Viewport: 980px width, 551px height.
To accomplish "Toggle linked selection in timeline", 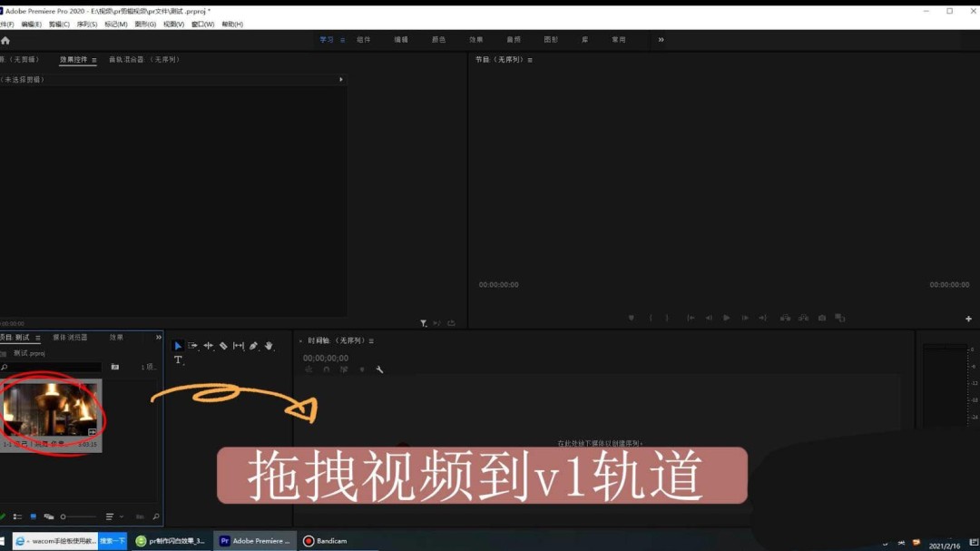I will click(344, 369).
